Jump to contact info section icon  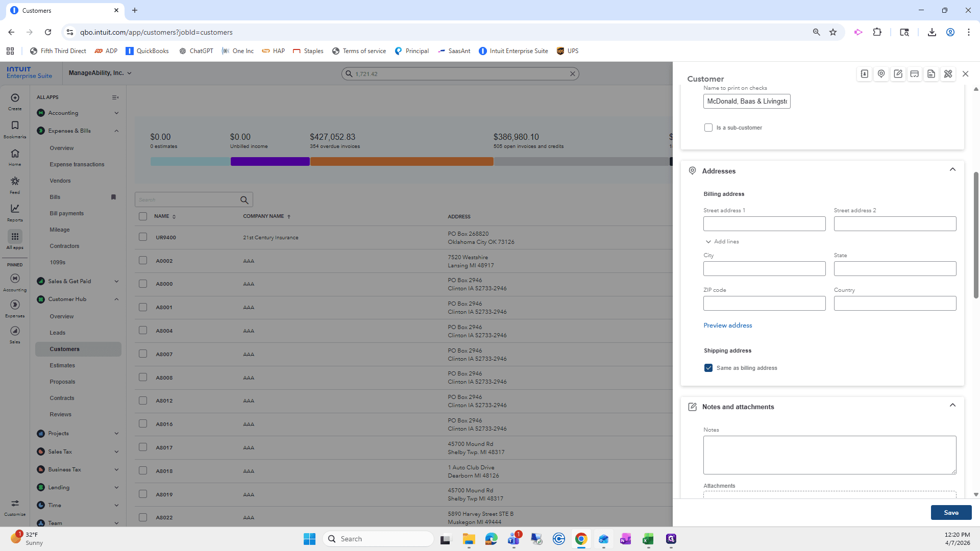coord(865,74)
